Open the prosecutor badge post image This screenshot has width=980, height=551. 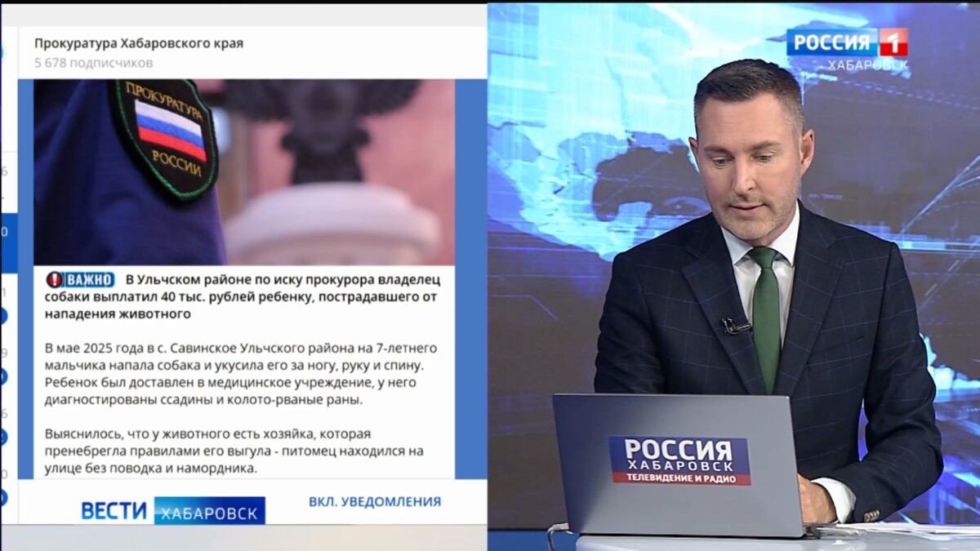click(x=244, y=171)
